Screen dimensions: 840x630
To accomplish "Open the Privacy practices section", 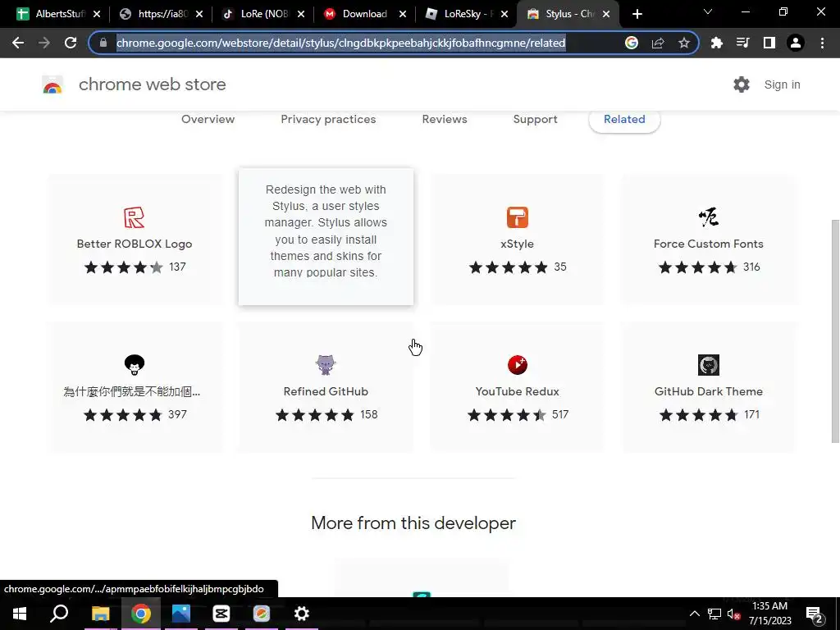I will pyautogui.click(x=328, y=119).
